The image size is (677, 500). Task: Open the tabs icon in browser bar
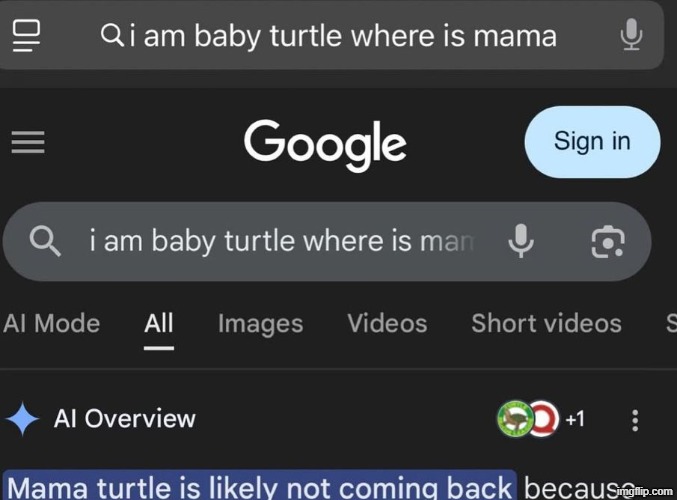pos(27,36)
